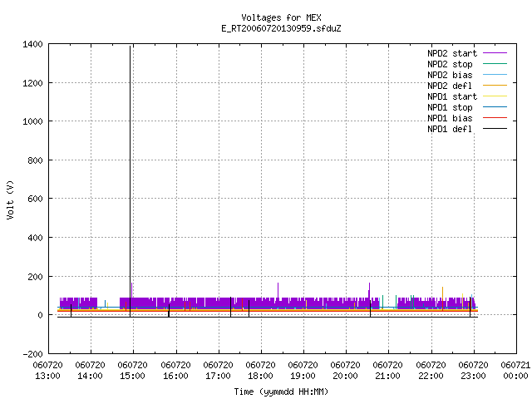Click the 'NPD2 stop' legend label

click(x=450, y=64)
